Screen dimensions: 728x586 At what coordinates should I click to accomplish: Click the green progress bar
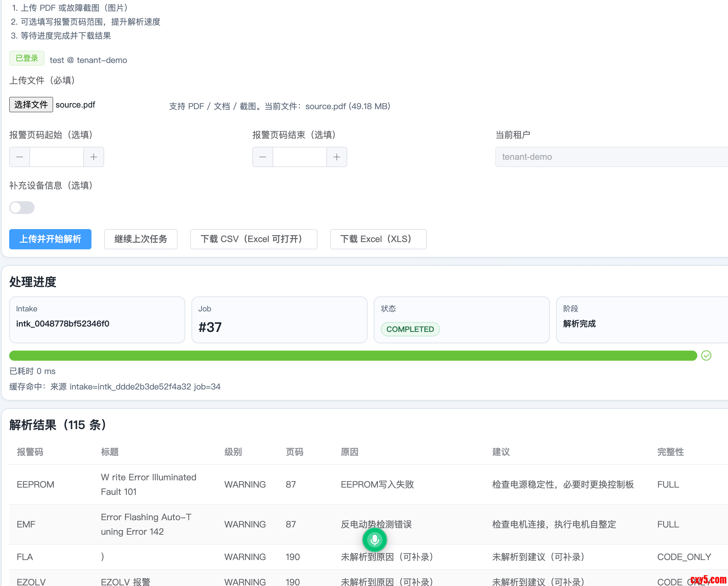[353, 355]
